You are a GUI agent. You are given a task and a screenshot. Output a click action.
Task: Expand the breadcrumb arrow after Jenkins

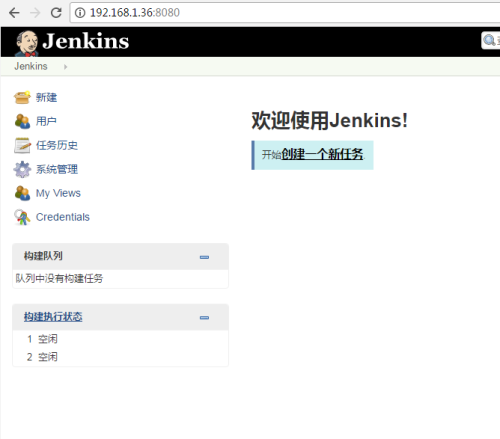click(65, 67)
